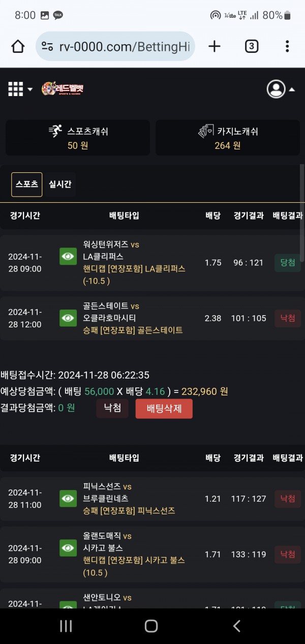Viewport: 305px width, 644px height.
Task: Tap the sports cash running icon
Action: [x=55, y=131]
